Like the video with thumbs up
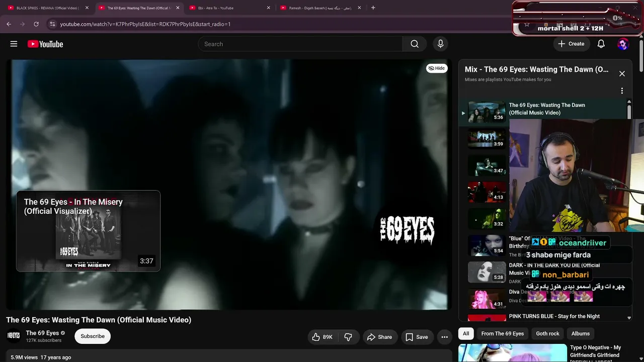The image size is (644, 362). (x=322, y=337)
